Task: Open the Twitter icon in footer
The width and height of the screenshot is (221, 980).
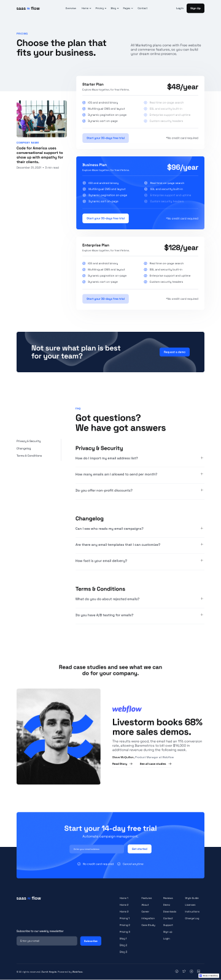Action: (x=184, y=971)
